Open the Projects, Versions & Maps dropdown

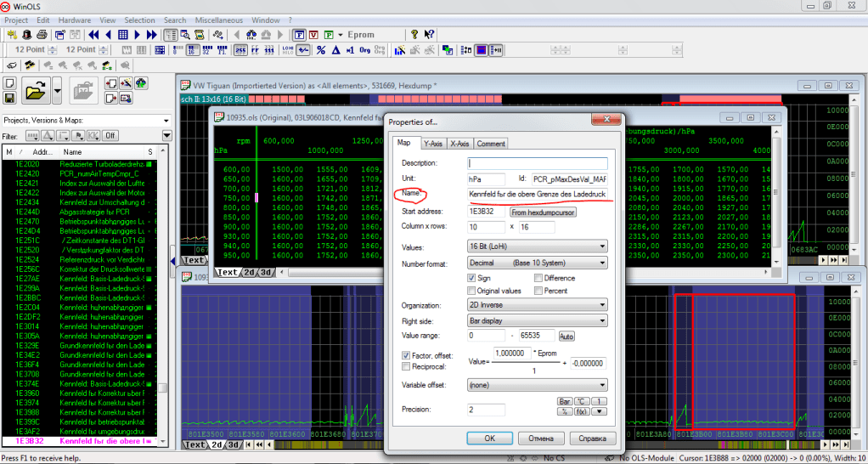click(166, 120)
